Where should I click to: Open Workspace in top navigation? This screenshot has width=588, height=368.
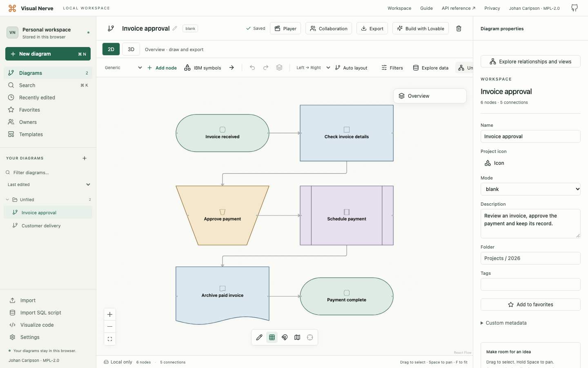click(x=399, y=8)
